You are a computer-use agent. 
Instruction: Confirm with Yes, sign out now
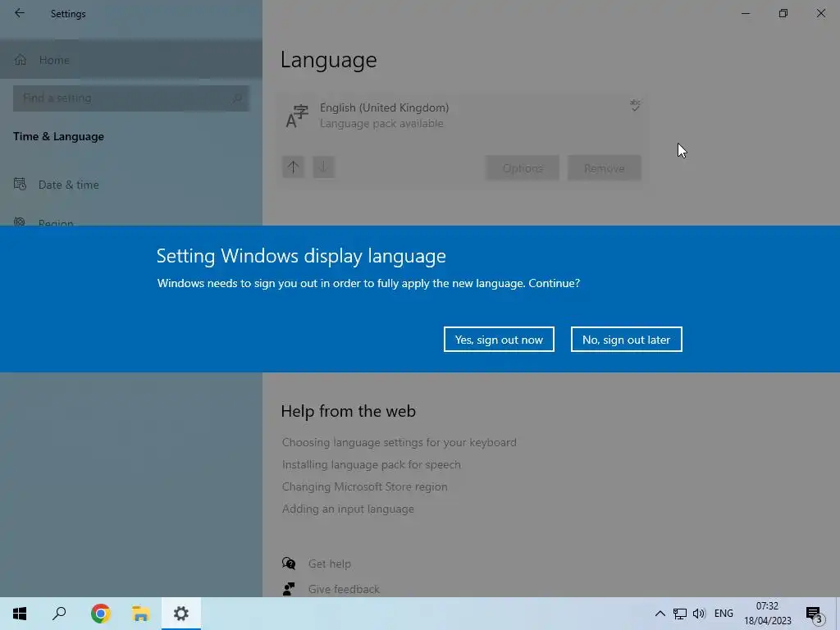499,339
